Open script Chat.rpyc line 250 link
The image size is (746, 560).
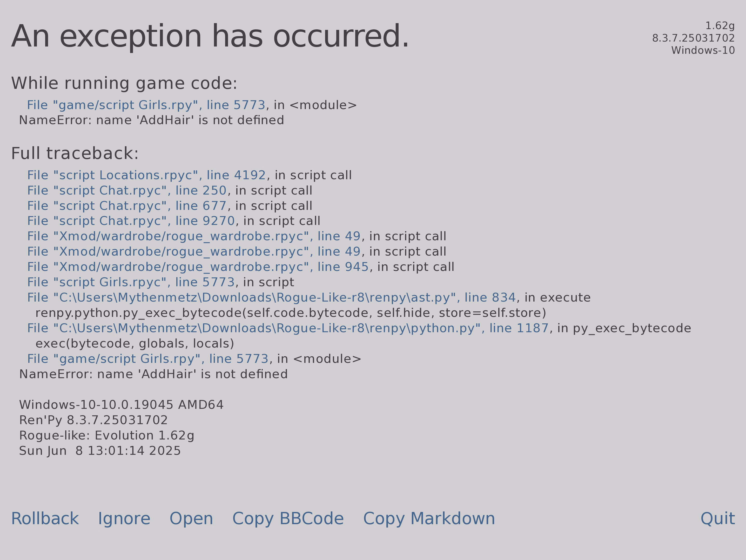(x=127, y=191)
